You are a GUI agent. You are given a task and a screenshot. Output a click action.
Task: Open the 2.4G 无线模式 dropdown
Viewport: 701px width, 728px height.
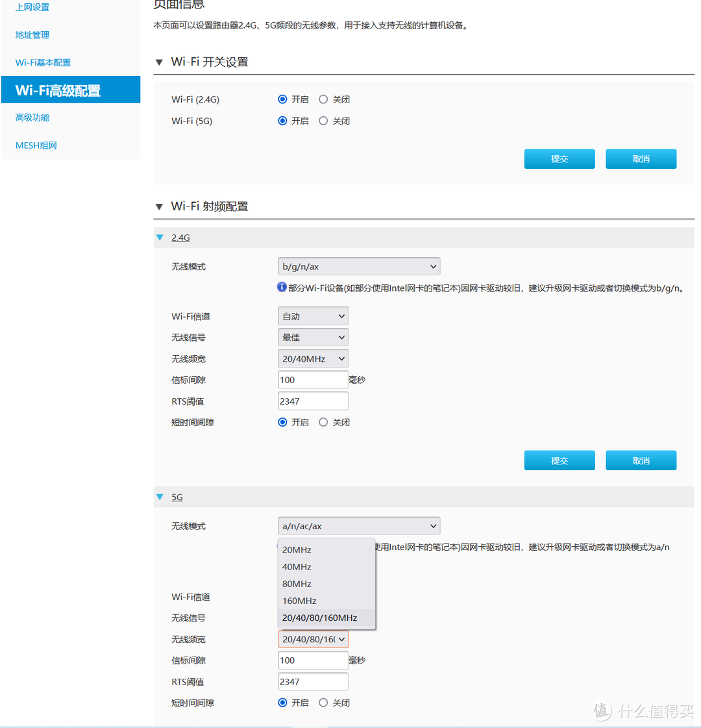[358, 266]
